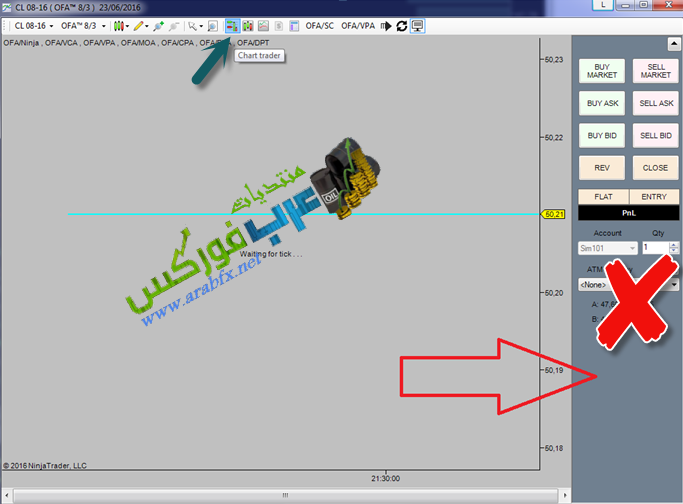Click the OFA/DPT indicator label

tap(253, 43)
